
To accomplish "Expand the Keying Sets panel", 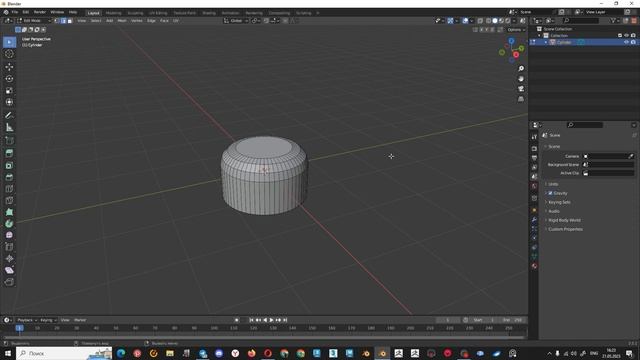I will coord(559,202).
